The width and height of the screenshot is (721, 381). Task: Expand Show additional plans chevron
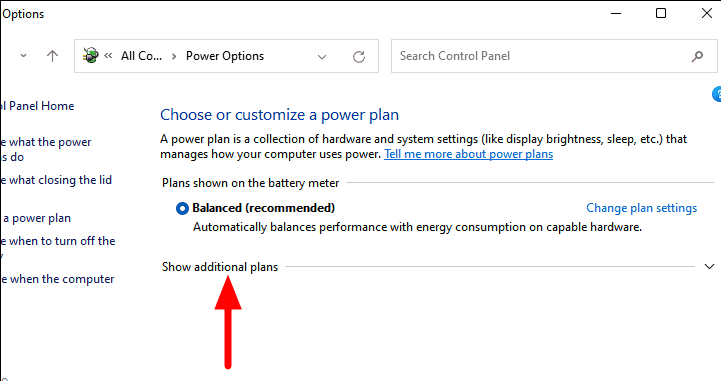point(709,267)
